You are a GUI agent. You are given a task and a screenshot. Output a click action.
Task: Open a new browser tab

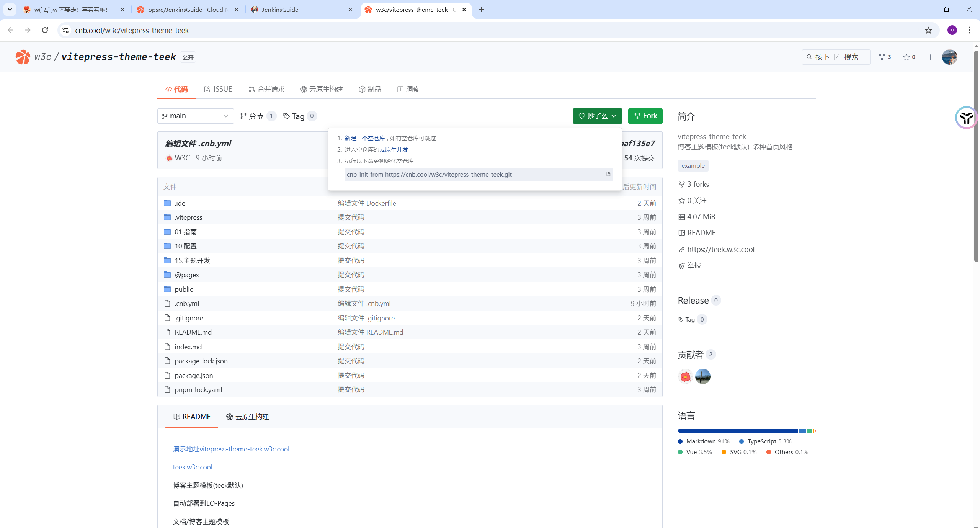tap(482, 10)
